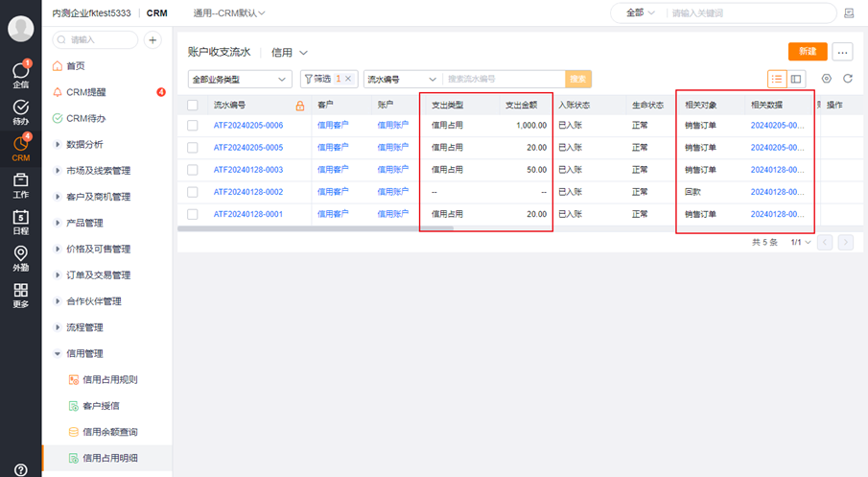The height and width of the screenshot is (477, 868).
Task: Open the 企信 messaging icon
Action: [20, 75]
